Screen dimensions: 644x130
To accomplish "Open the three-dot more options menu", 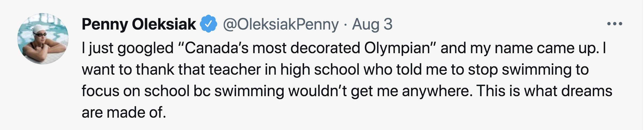I will pos(614,24).
